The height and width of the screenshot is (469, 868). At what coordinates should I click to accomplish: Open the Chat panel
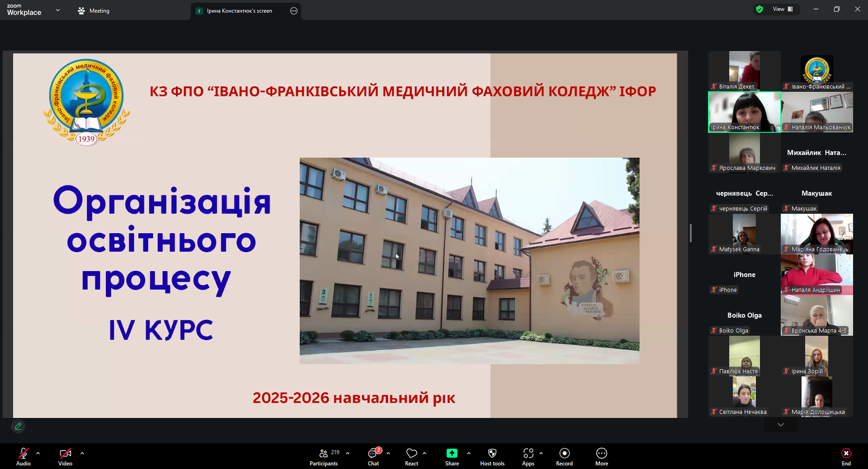pos(373,456)
